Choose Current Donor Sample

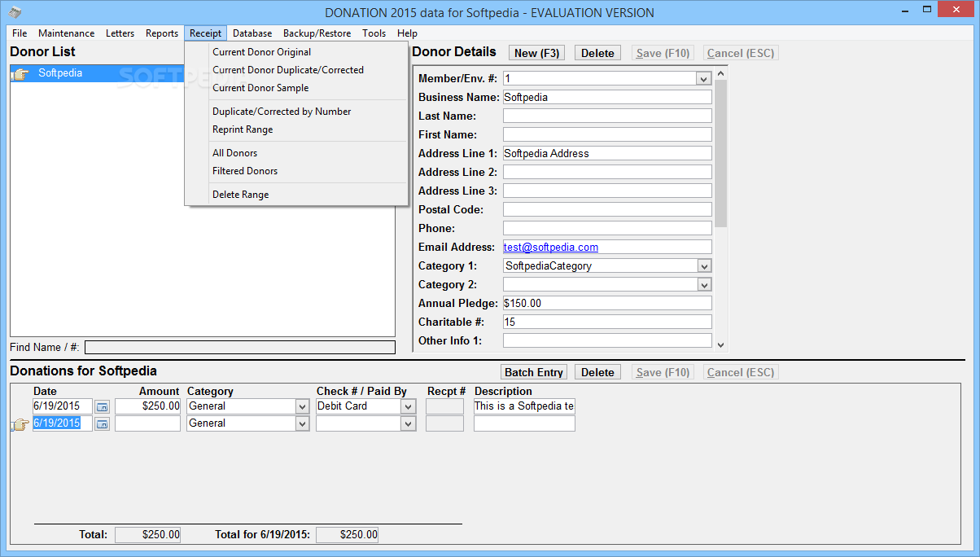pyautogui.click(x=296, y=88)
